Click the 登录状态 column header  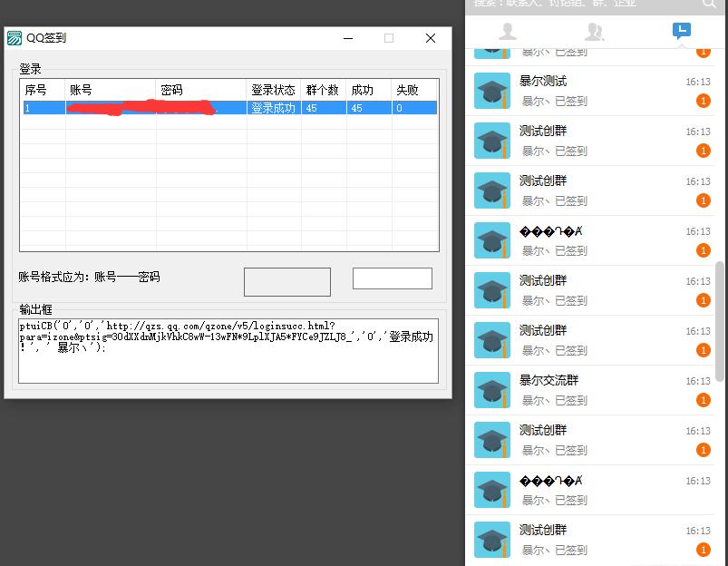point(270,90)
